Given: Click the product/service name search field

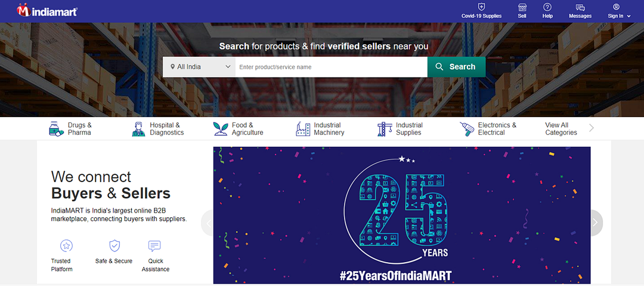Looking at the screenshot, I should coord(331,67).
